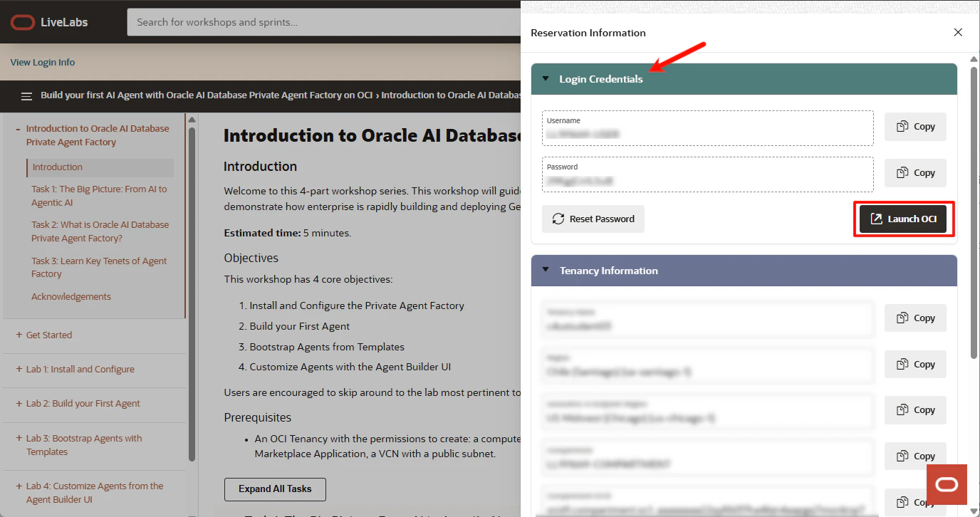This screenshot has width=980, height=517.
Task: Click the Reservation Information heading
Action: click(588, 33)
